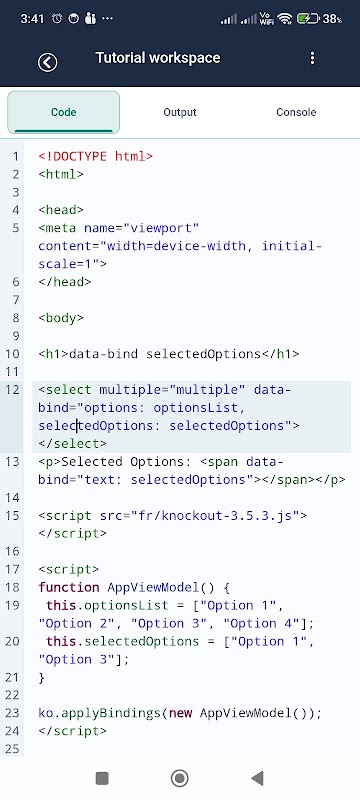Tap the Tutorial workspace title
Screen dimensions: 360x800
pyautogui.click(x=158, y=58)
